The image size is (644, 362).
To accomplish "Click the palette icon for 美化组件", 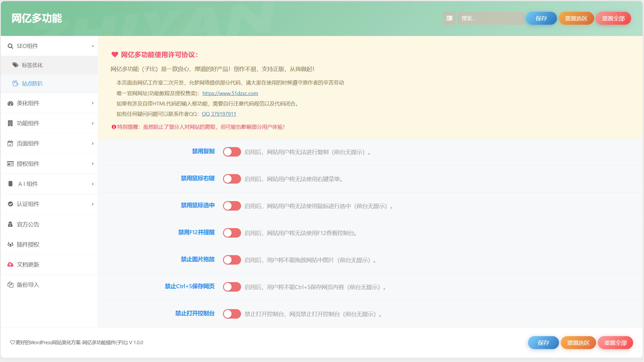I will 10,103.
